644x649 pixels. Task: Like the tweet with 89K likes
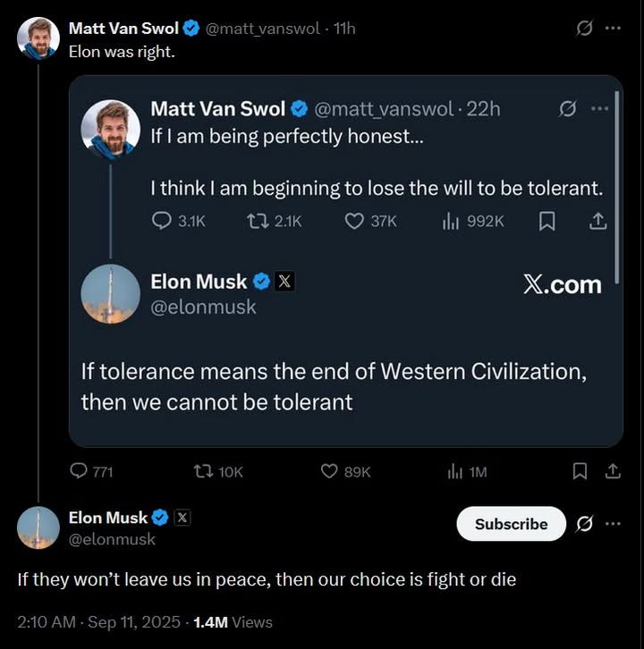[x=329, y=471]
